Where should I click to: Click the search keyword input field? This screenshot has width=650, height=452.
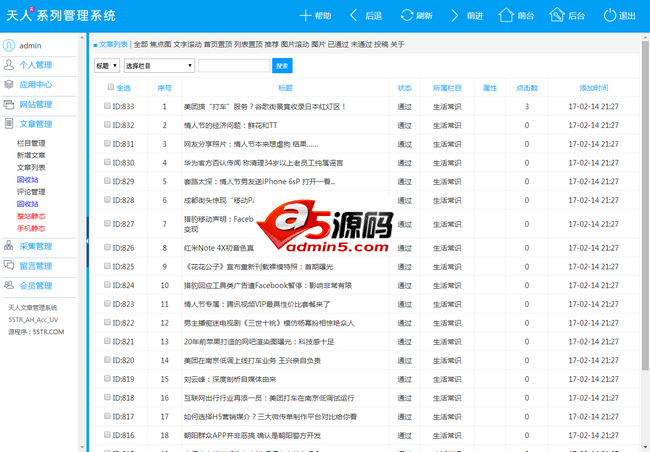234,66
